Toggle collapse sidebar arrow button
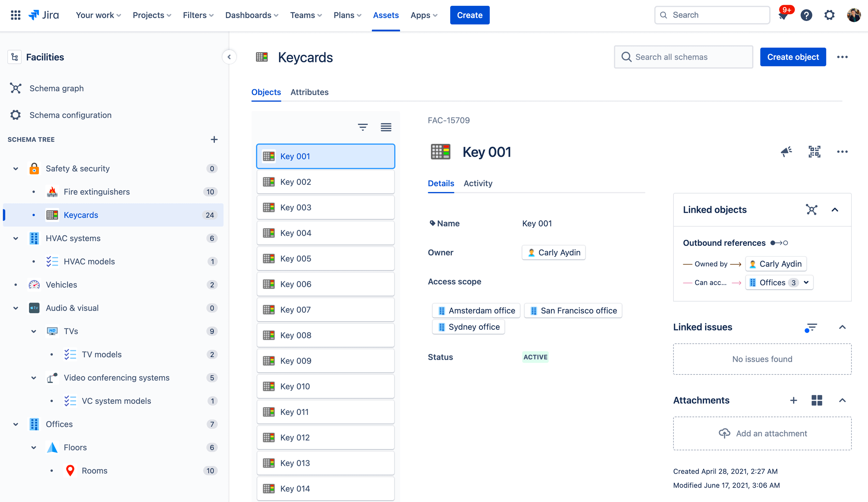This screenshot has height=502, width=868. point(229,57)
